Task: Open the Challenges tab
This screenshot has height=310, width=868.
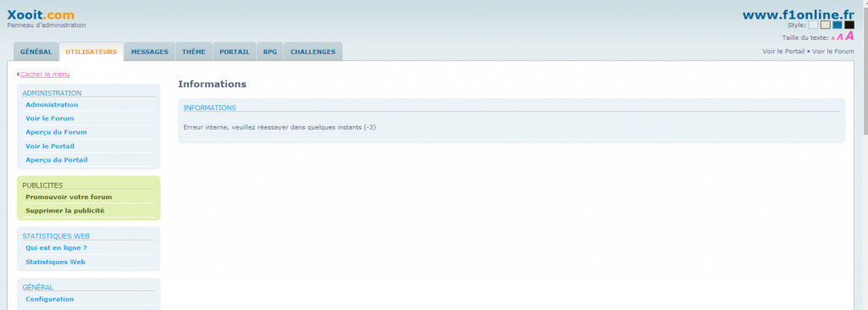Action: pos(314,52)
